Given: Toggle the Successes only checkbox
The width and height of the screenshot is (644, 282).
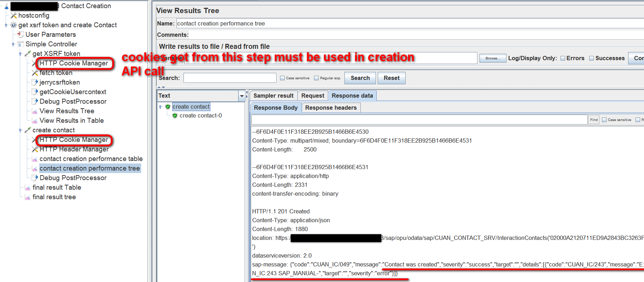Looking at the screenshot, I should 591,58.
